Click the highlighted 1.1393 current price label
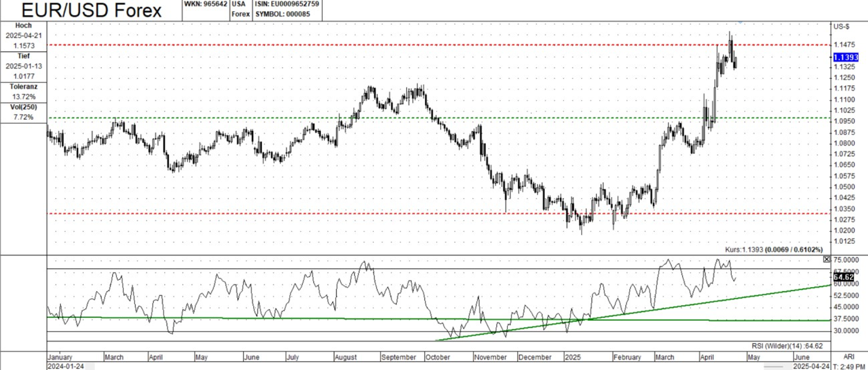This screenshot has height=370, width=868. [x=845, y=58]
